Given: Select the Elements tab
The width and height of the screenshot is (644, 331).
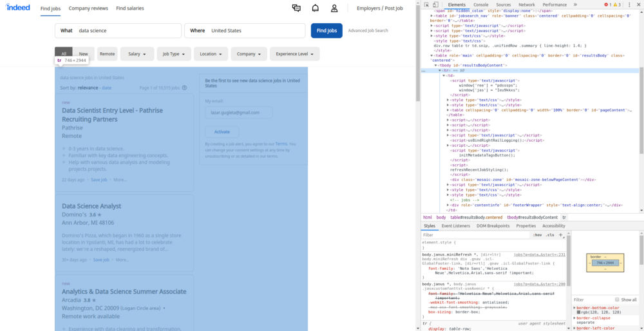Looking at the screenshot, I should pos(457,5).
